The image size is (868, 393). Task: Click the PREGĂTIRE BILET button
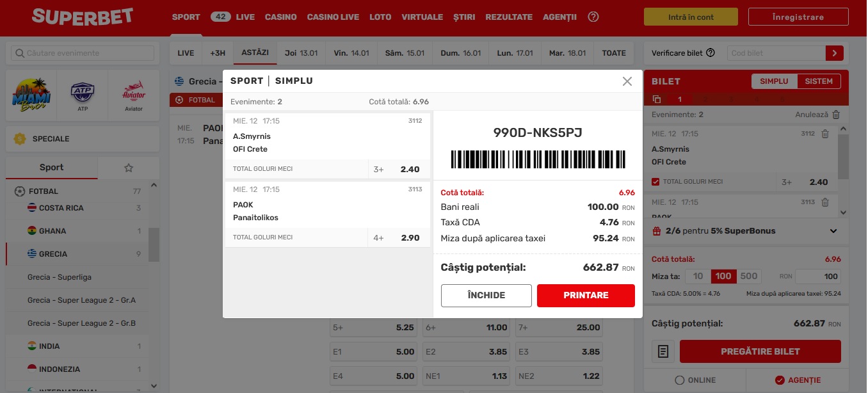point(760,351)
